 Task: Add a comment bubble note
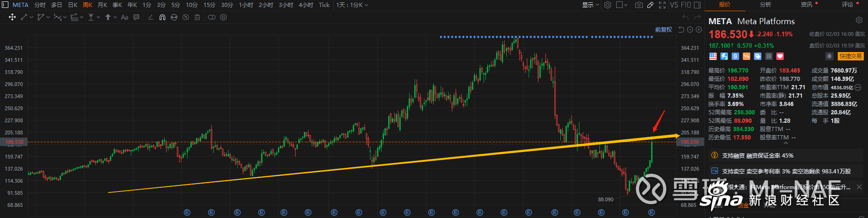click(x=136, y=17)
